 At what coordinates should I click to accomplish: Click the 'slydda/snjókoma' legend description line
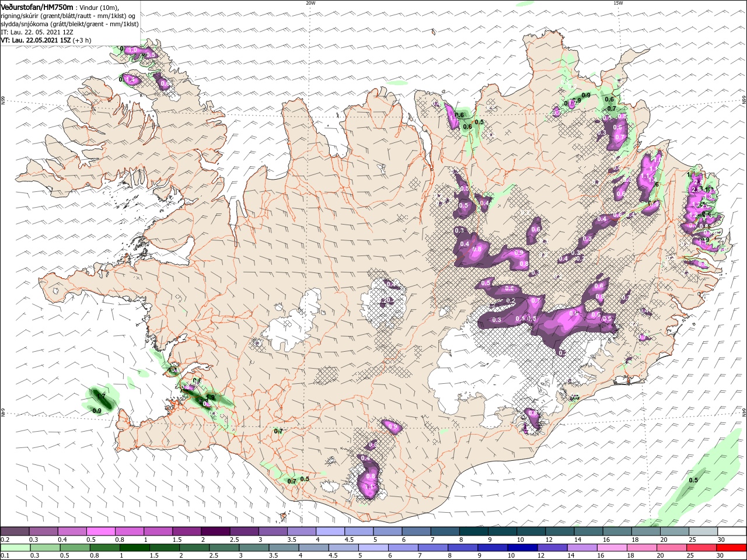(69, 24)
